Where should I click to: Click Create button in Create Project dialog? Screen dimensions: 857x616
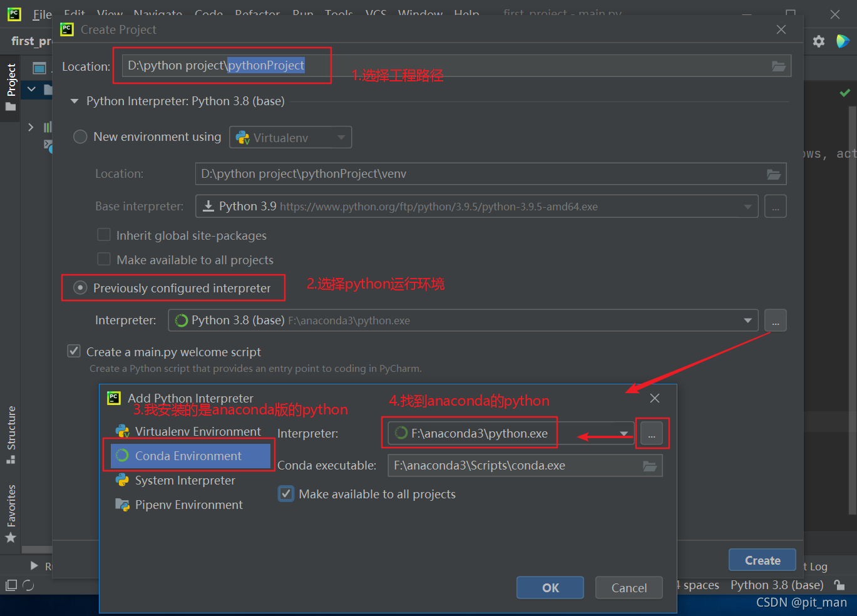pyautogui.click(x=762, y=560)
